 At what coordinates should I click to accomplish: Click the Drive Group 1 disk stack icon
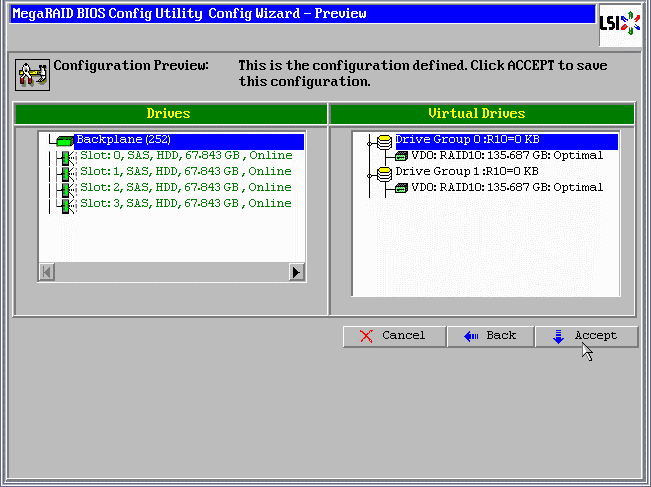tap(384, 174)
